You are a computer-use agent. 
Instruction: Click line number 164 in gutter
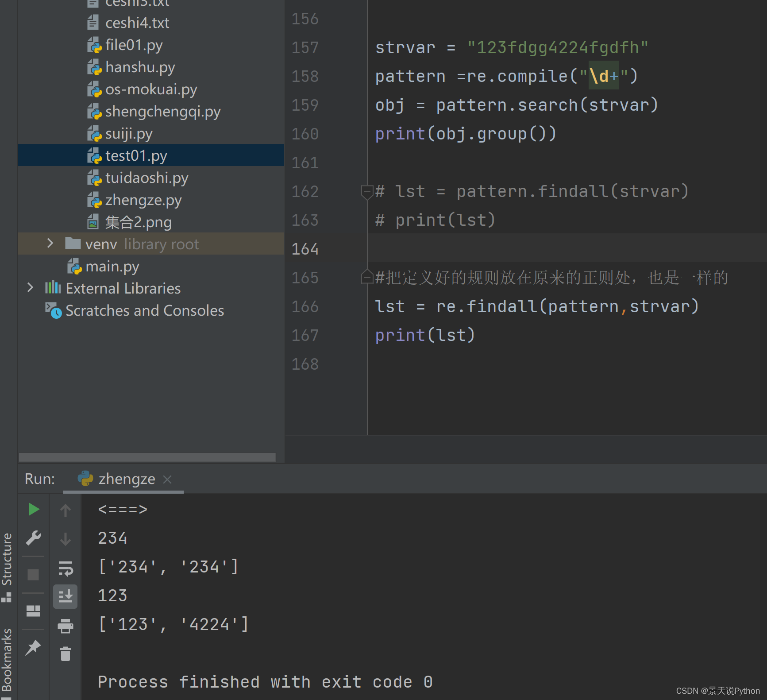305,249
